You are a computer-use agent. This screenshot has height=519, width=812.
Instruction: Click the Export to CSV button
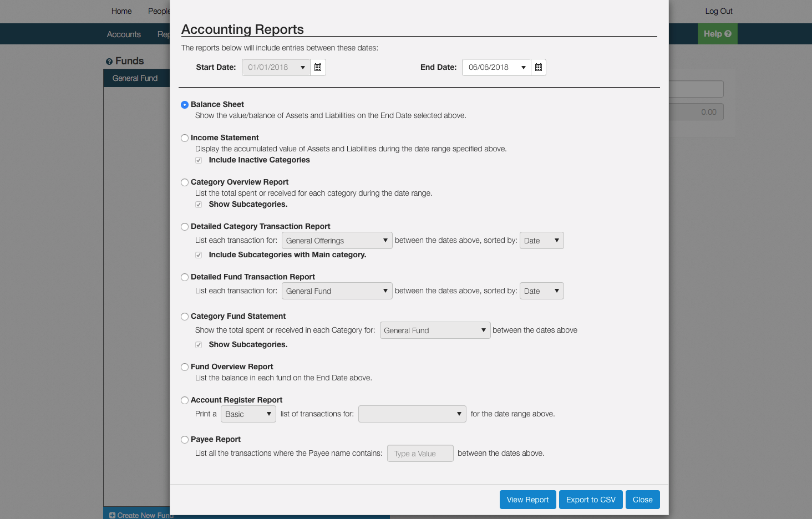[x=591, y=500]
